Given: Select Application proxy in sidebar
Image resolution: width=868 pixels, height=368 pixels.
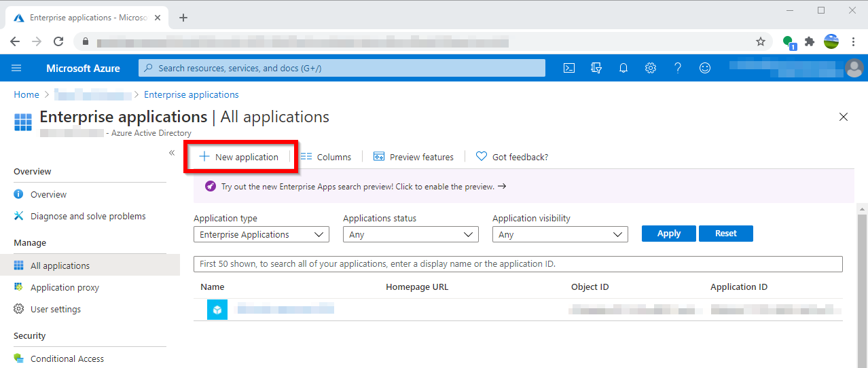Looking at the screenshot, I should point(65,287).
